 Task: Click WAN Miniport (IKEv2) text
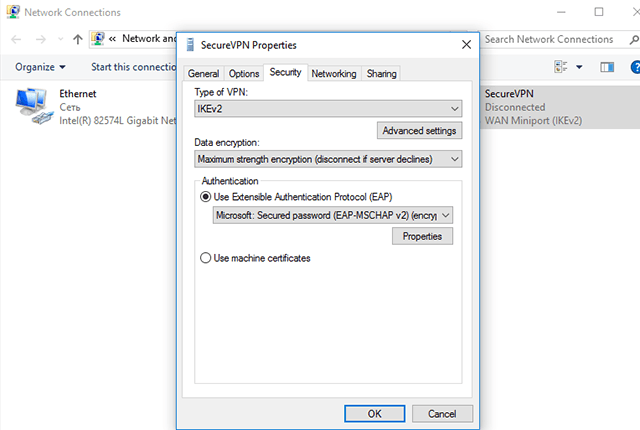point(533,121)
